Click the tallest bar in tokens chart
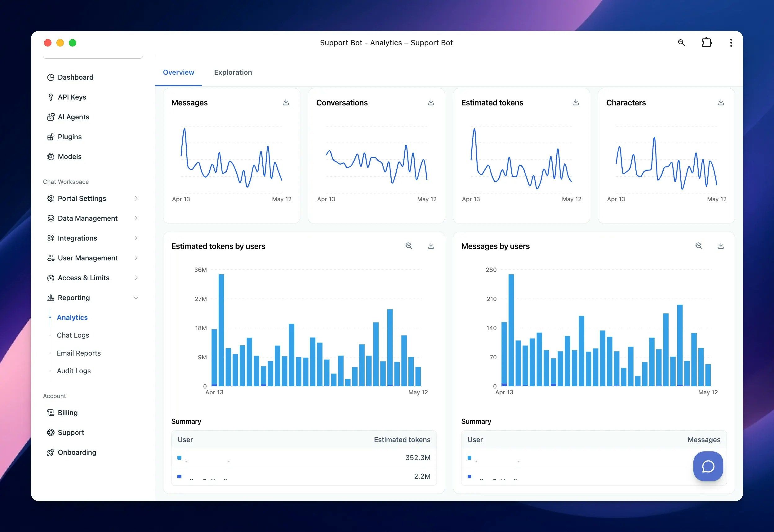Image resolution: width=774 pixels, height=532 pixels. tap(221, 330)
